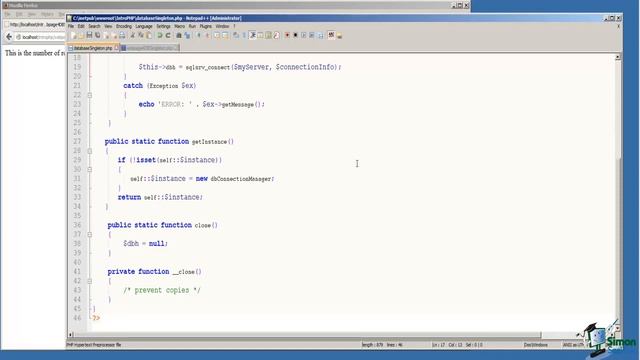Click the Copy toolbar icon
The width and height of the screenshot is (640, 360).
pos(140,36)
